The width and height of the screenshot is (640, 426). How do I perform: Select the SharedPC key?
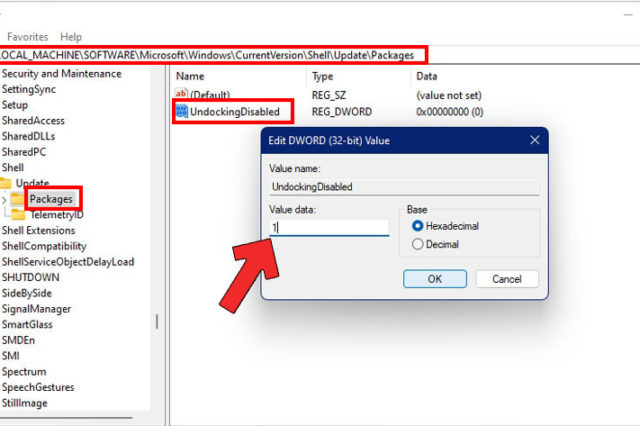(24, 152)
